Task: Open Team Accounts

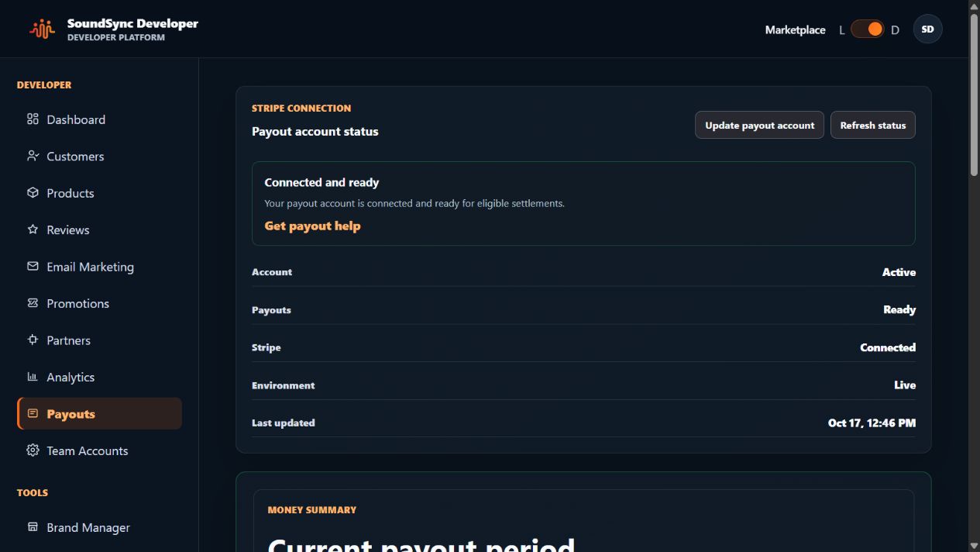Action: 99,450
